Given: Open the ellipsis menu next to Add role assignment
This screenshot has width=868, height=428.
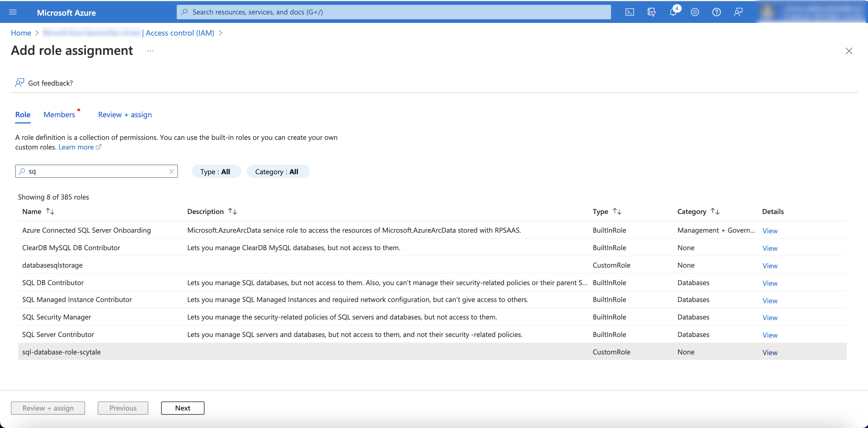Looking at the screenshot, I should click(150, 51).
